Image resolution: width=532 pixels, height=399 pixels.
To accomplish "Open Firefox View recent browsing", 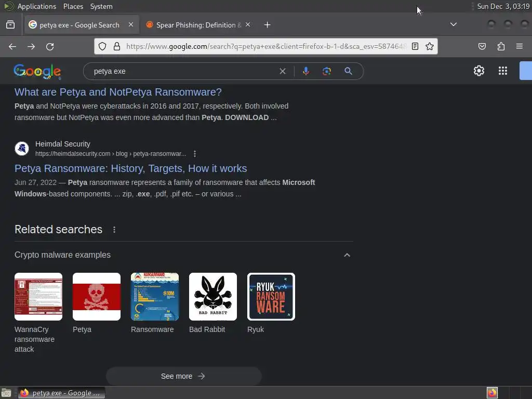I will (10, 25).
